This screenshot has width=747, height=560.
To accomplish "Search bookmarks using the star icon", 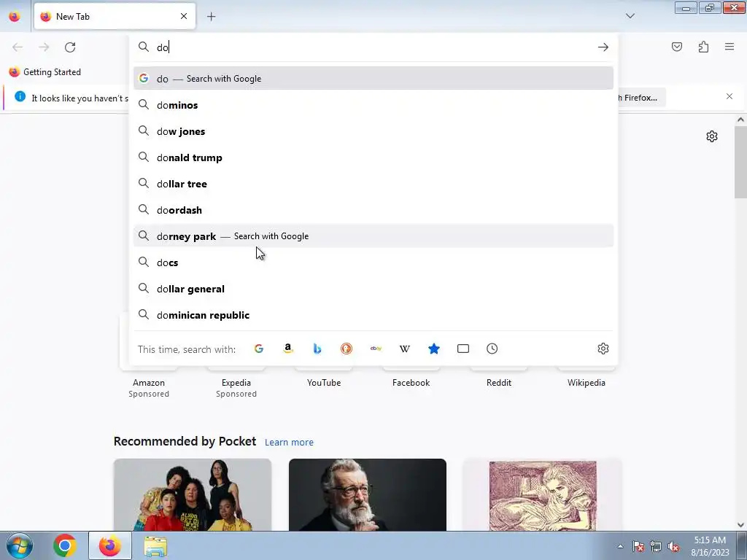I will (434, 349).
